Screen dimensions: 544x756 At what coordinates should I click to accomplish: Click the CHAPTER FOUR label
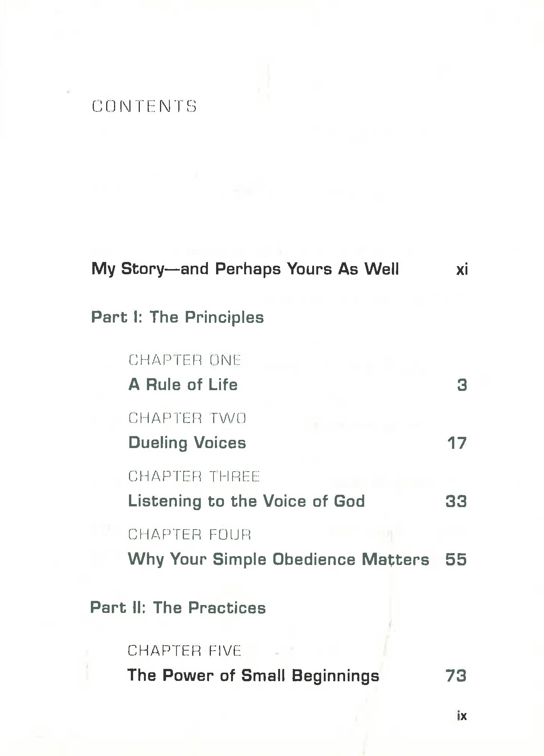click(189, 534)
